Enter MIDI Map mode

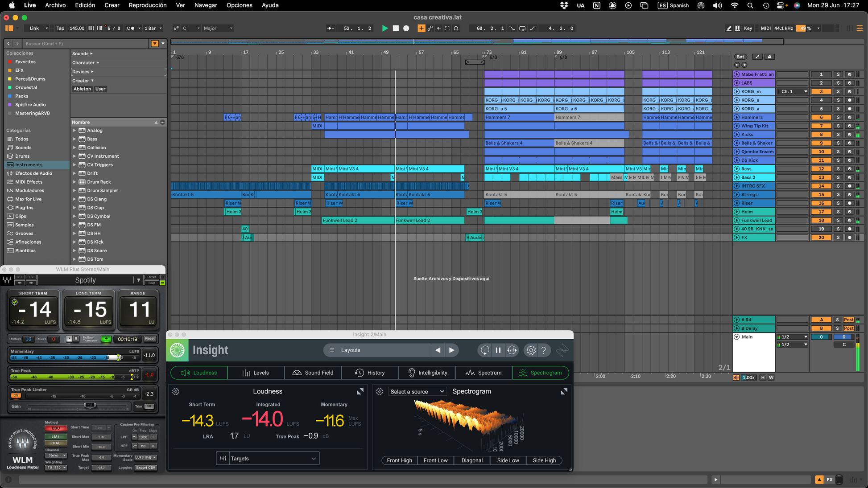(x=765, y=28)
